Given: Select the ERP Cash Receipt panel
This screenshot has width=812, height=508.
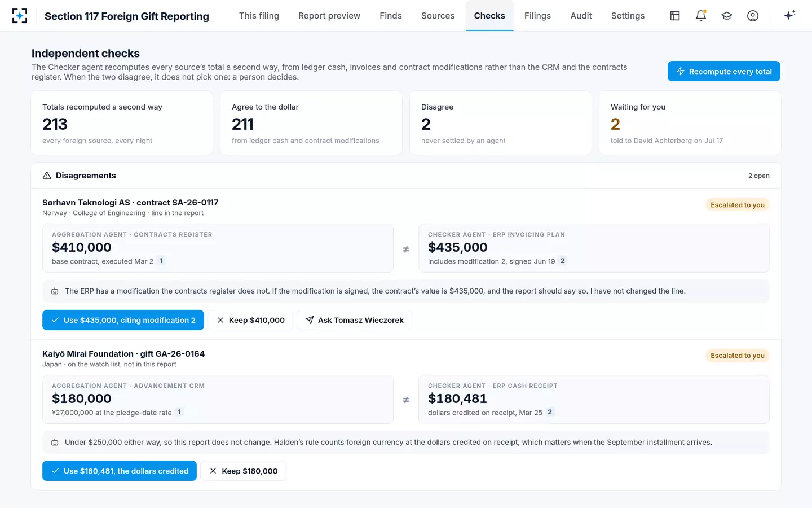Looking at the screenshot, I should click(x=594, y=400).
